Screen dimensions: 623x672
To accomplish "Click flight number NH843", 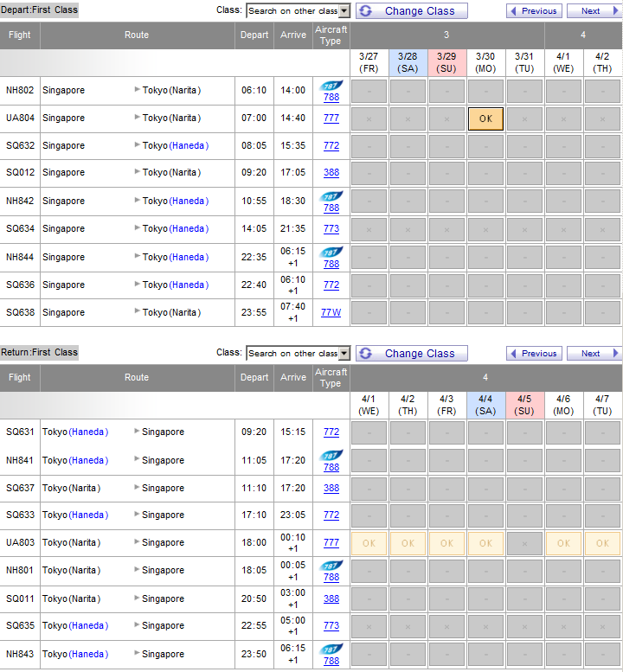I will [x=20, y=654].
